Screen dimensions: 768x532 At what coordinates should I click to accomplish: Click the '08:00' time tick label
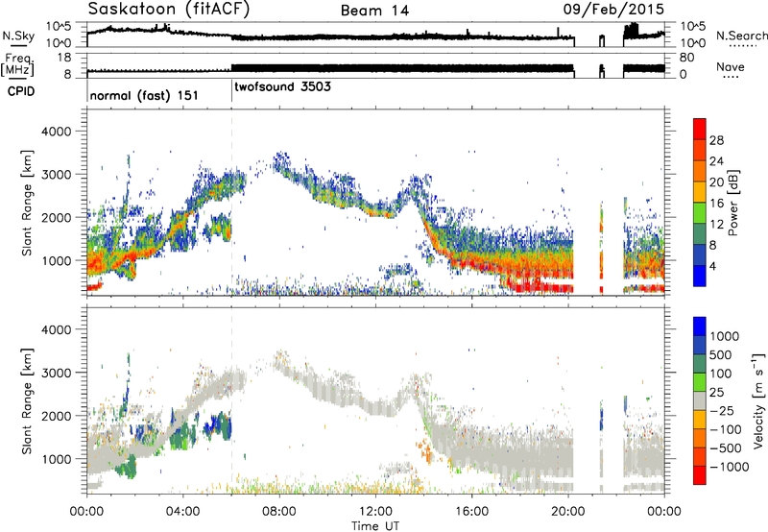pyautogui.click(x=279, y=512)
